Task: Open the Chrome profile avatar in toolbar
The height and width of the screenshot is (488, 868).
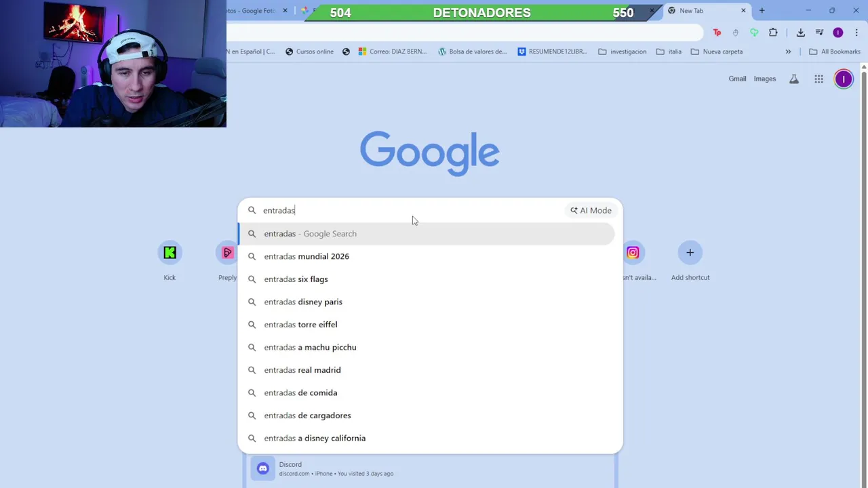Action: (838, 33)
